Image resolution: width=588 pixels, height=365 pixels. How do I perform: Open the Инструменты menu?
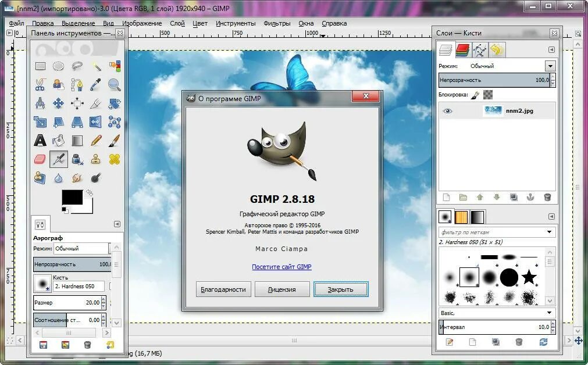(x=236, y=23)
